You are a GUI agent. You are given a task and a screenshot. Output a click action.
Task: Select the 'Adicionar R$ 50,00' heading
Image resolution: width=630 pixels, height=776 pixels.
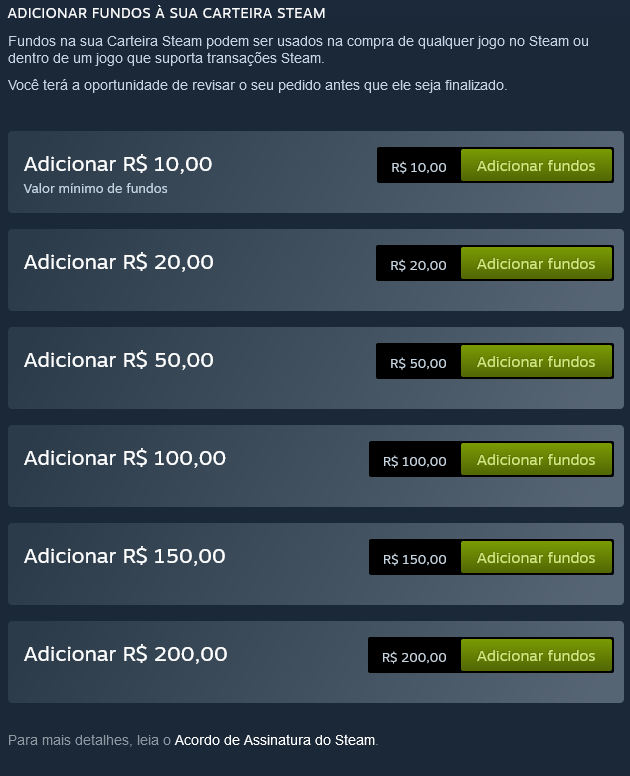tap(119, 360)
